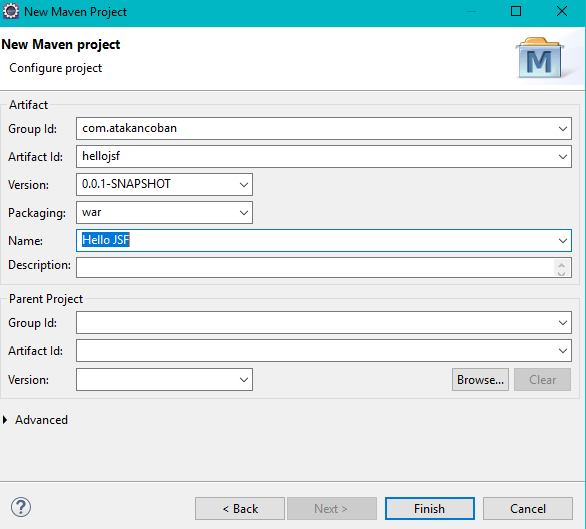
Task: Click the Eclipse icon in title bar
Action: (11, 11)
